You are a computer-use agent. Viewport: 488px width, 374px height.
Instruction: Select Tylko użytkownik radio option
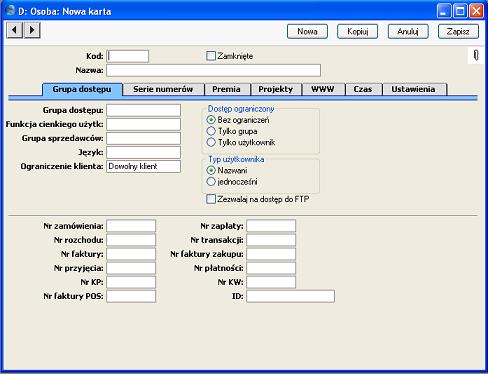point(211,142)
